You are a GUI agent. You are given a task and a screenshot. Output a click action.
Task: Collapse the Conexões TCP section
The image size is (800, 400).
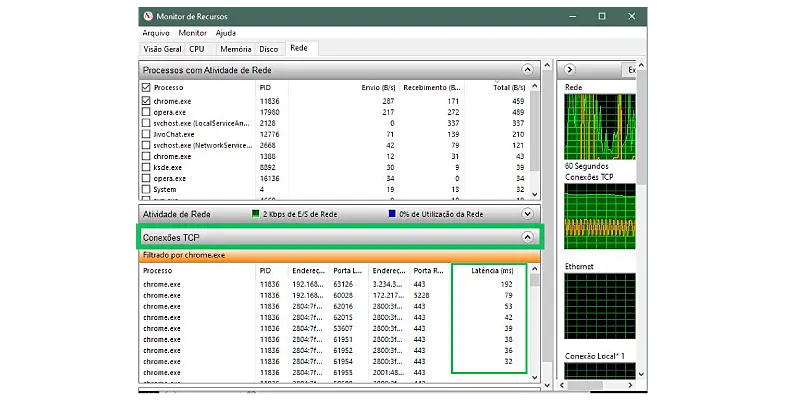click(528, 237)
